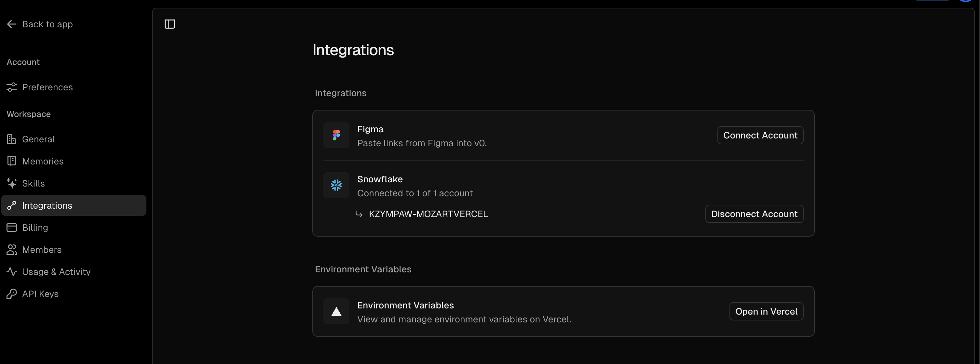Image resolution: width=980 pixels, height=364 pixels.
Task: Click the General building icon
Action: [x=12, y=139]
